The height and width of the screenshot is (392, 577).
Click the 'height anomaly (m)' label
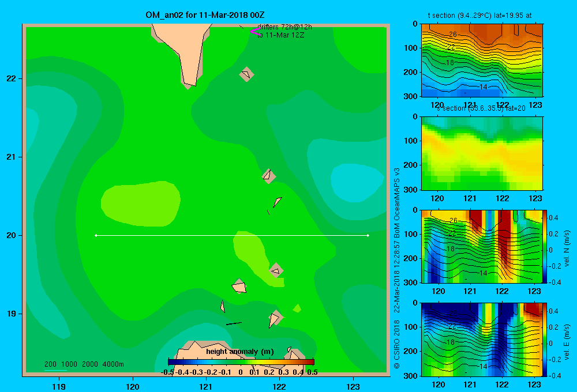[x=240, y=352]
